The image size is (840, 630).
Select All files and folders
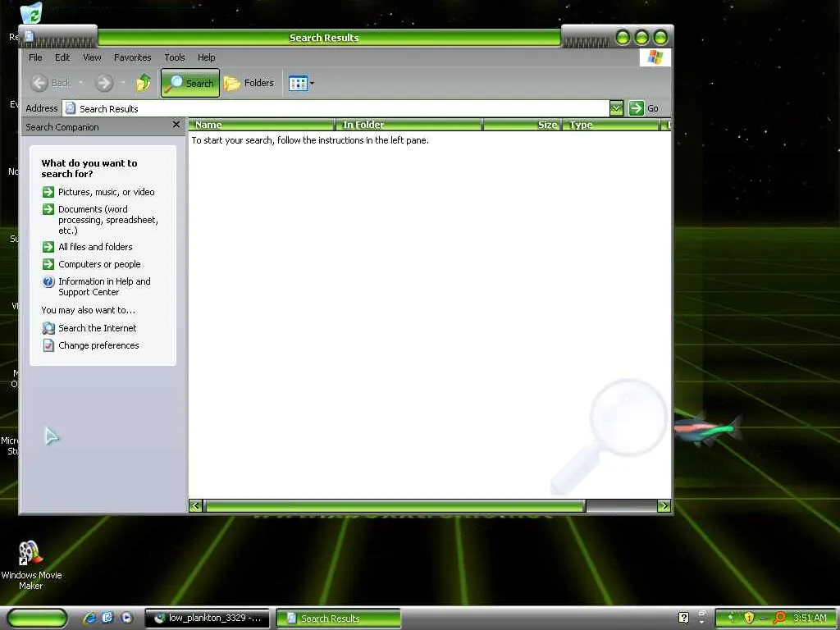coord(95,247)
